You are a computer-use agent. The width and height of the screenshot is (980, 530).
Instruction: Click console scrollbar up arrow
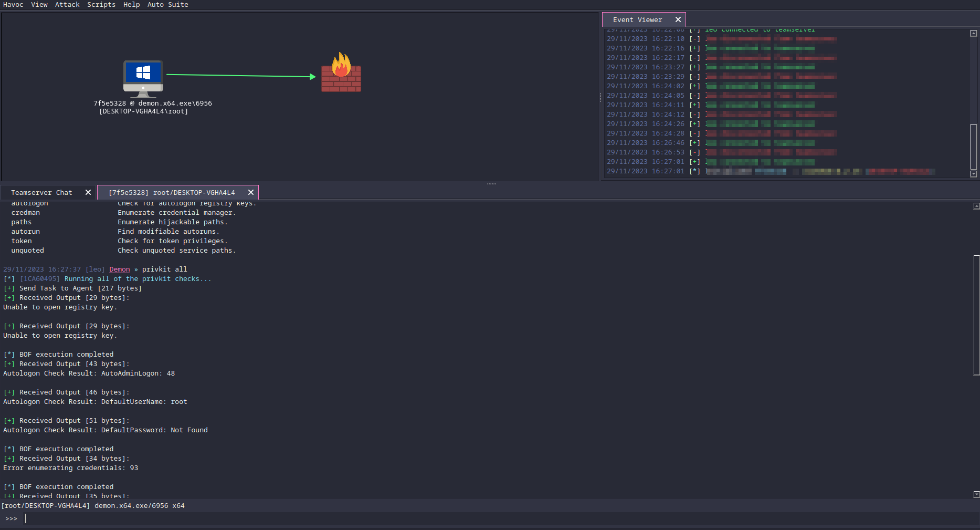pos(976,206)
